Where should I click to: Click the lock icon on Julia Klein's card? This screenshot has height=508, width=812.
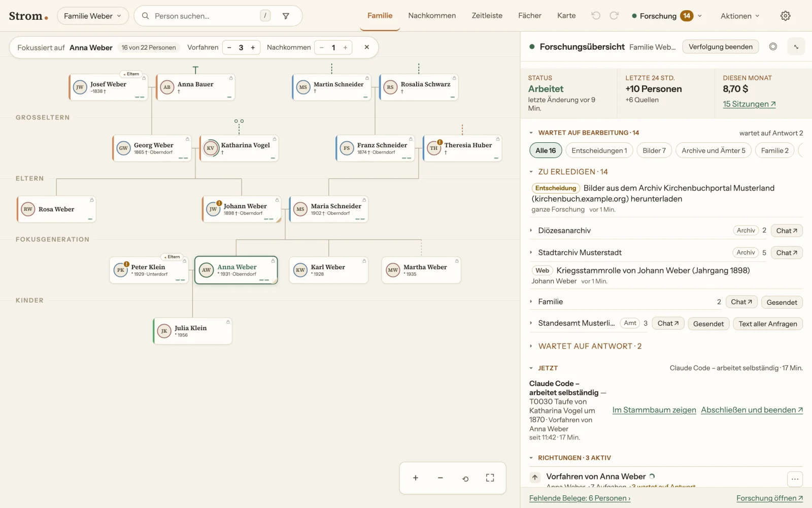pyautogui.click(x=228, y=322)
